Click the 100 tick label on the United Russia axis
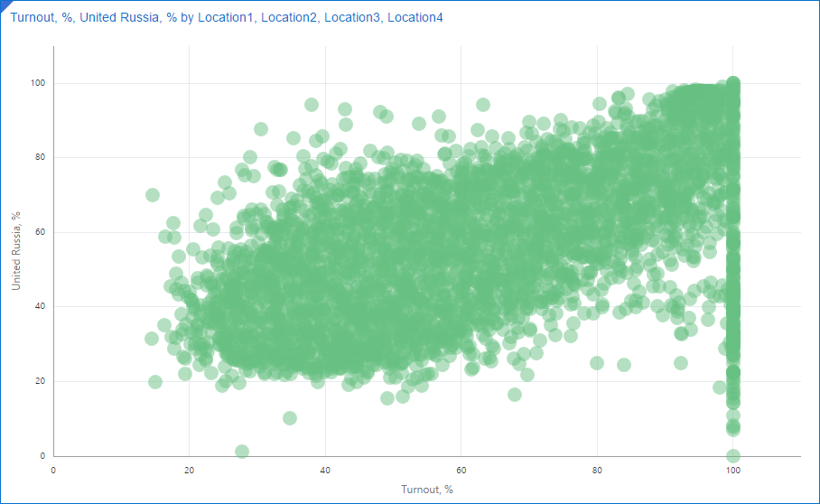This screenshot has width=820, height=504. 38,83
